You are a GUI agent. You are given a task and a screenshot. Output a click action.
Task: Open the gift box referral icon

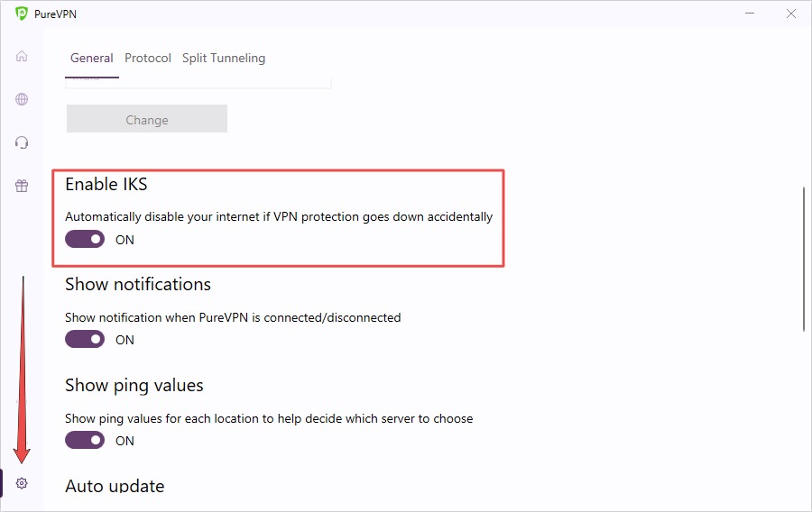point(22,186)
